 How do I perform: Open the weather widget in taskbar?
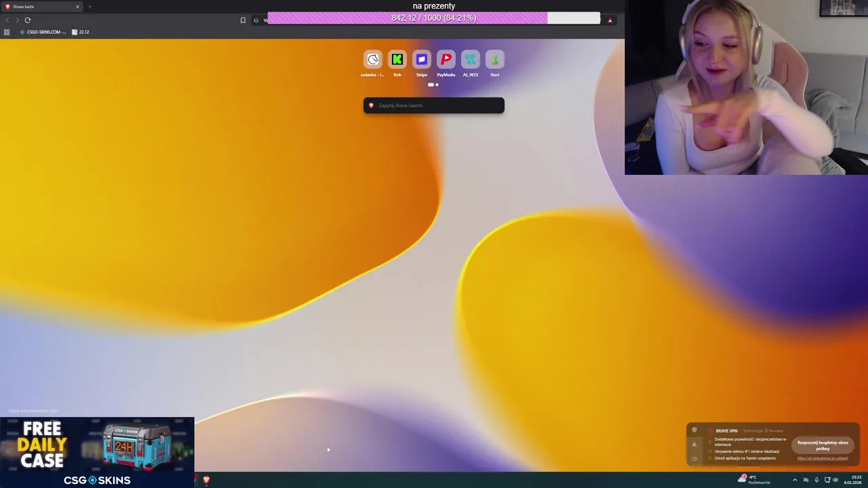coord(755,480)
